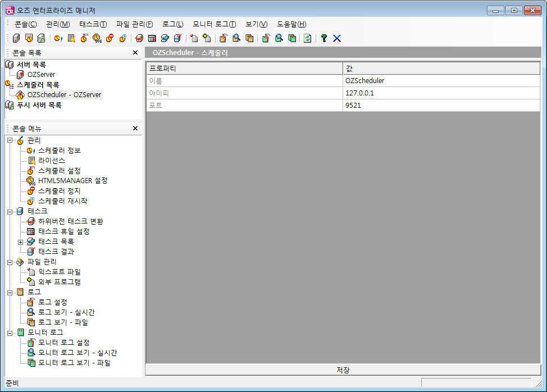Open the 파일 관리(F) menu
The image size is (547, 392).
(135, 24)
